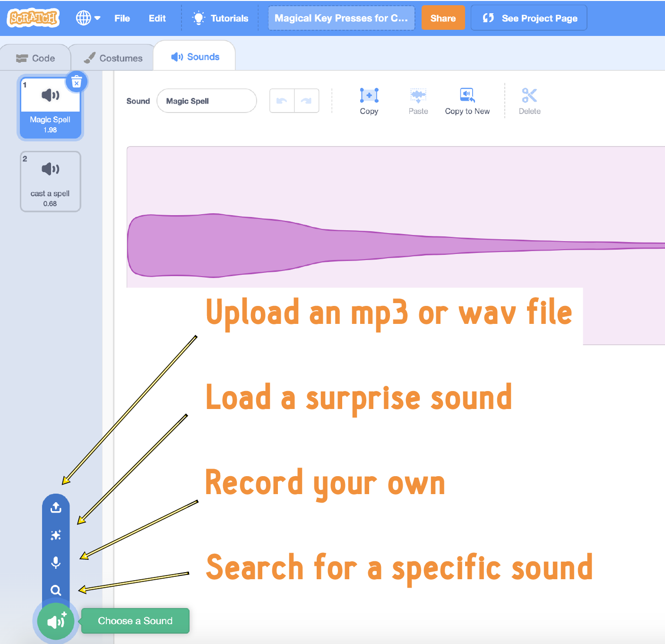Screen dimensions: 665x644
Task: Switch to the Costumes tab
Action: click(113, 57)
